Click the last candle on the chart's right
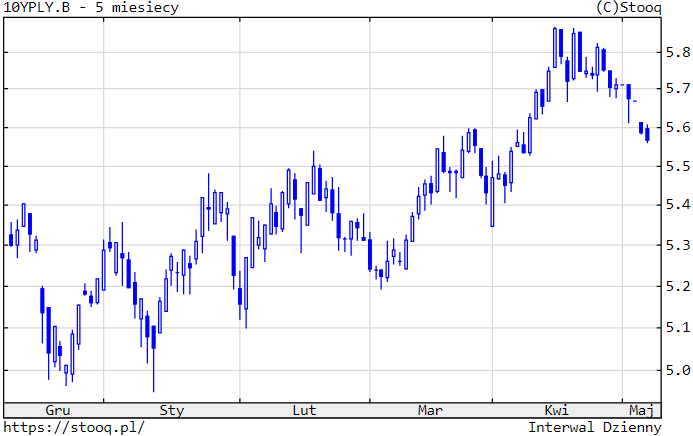 647,134
